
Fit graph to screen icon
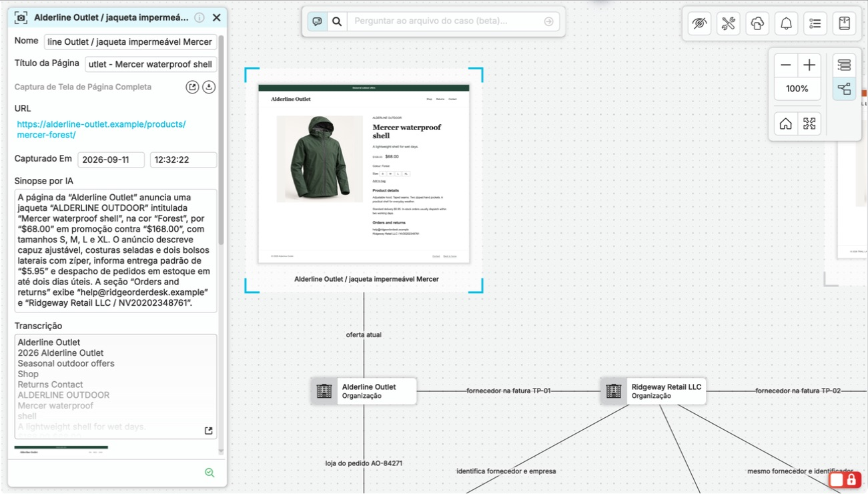tap(809, 123)
